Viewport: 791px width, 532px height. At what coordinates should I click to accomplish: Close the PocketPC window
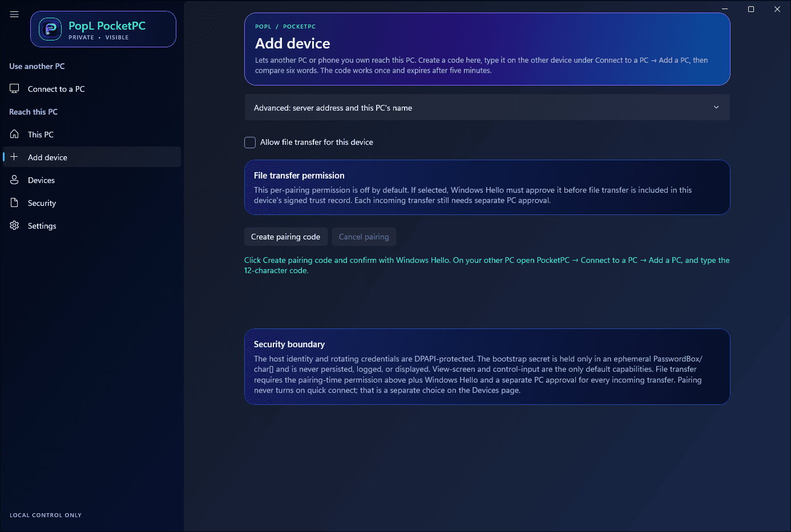coord(777,9)
